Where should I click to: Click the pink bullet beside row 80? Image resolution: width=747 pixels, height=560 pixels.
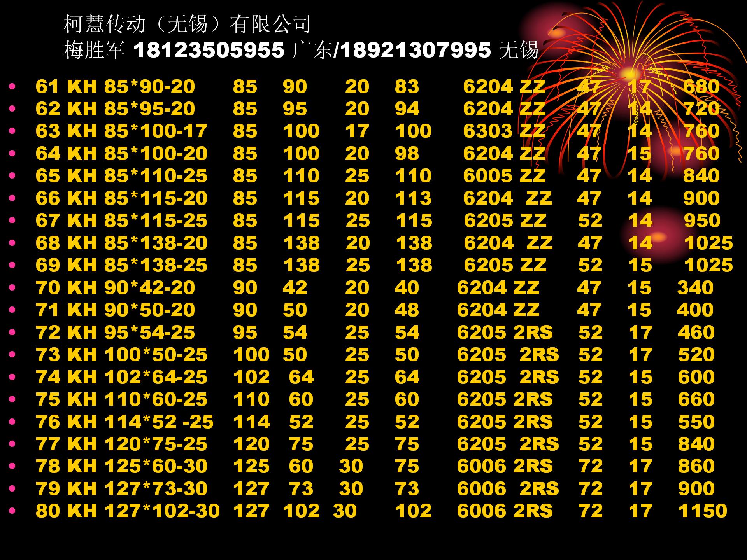coord(12,511)
